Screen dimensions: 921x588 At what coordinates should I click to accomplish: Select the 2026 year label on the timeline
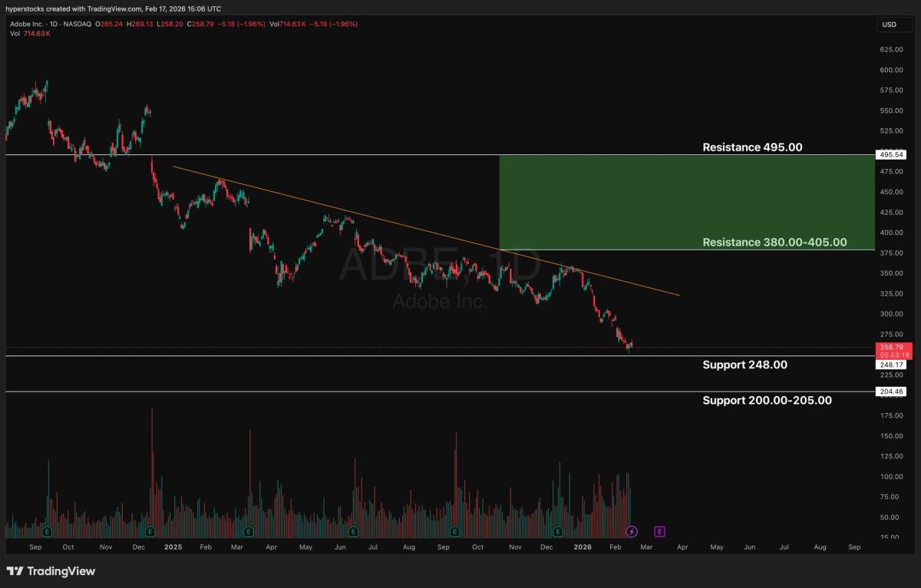tap(582, 547)
